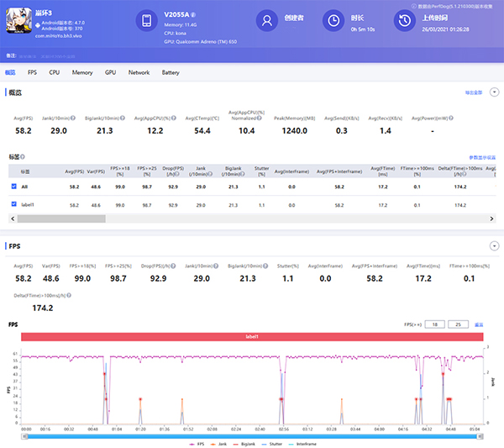Open the 导出全部 export dropdown
Image resolution: width=504 pixels, height=448 pixels.
[x=475, y=92]
